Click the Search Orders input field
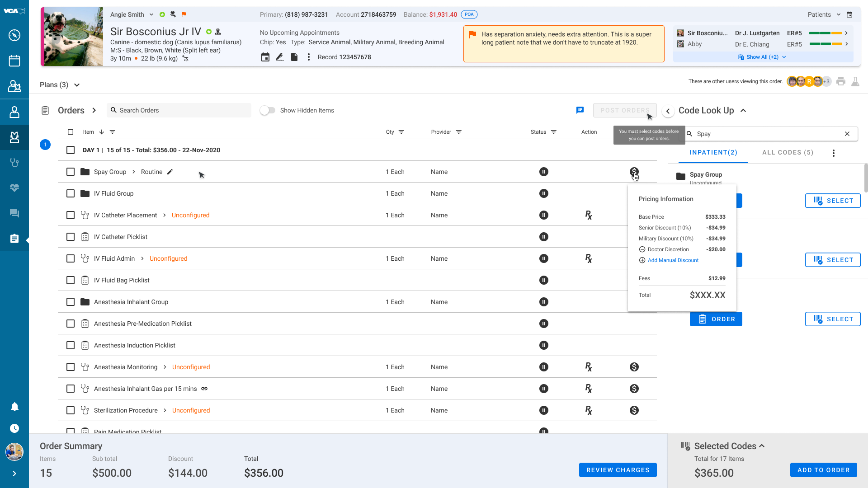Screen dimensions: 868x488 [181, 110]
